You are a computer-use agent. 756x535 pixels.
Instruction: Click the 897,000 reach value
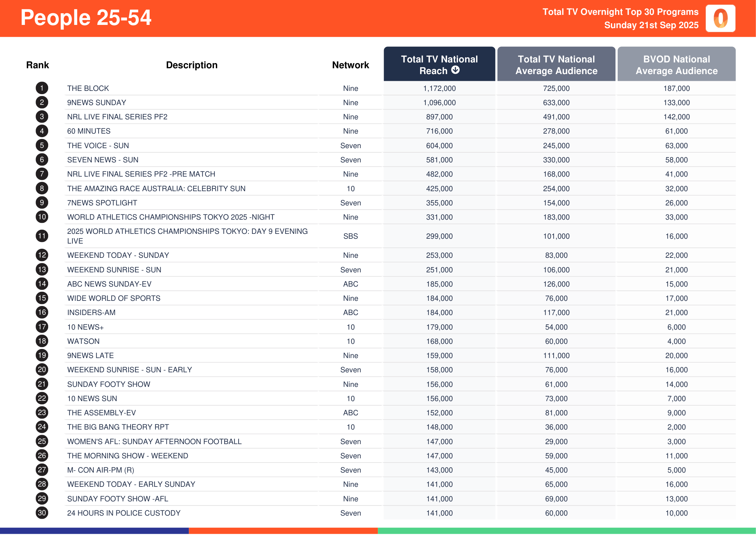point(439,117)
